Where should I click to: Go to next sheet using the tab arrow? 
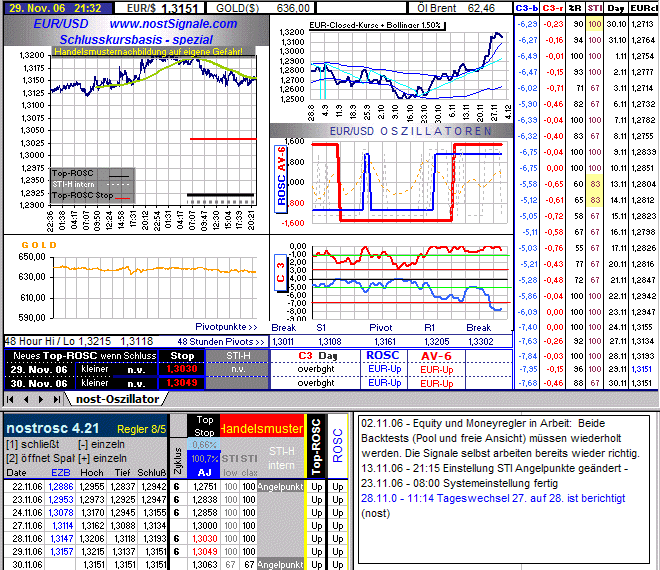pyautogui.click(x=41, y=399)
